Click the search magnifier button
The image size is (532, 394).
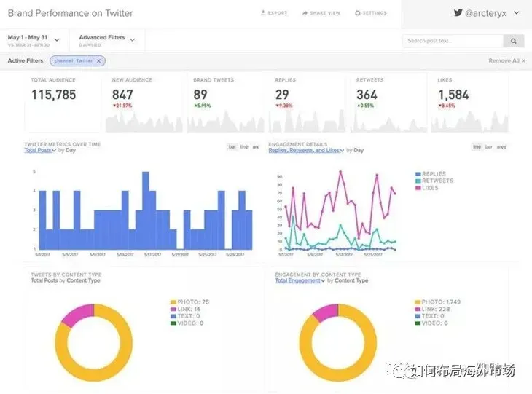(x=514, y=41)
